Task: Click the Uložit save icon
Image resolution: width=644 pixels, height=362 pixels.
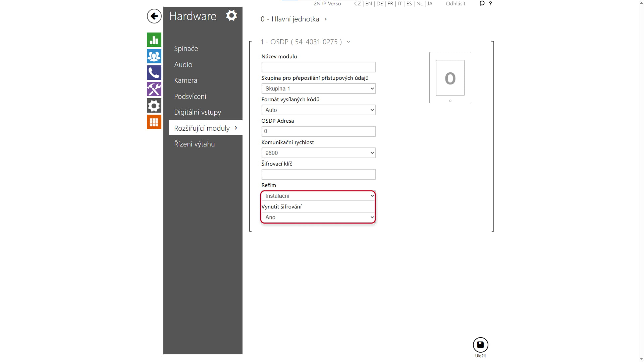Action: click(480, 345)
